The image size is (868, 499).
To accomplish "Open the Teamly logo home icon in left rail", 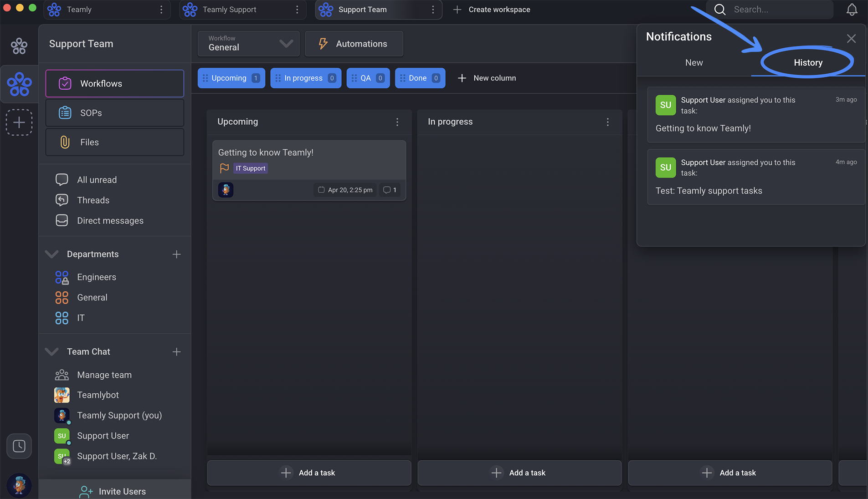I will pyautogui.click(x=19, y=46).
